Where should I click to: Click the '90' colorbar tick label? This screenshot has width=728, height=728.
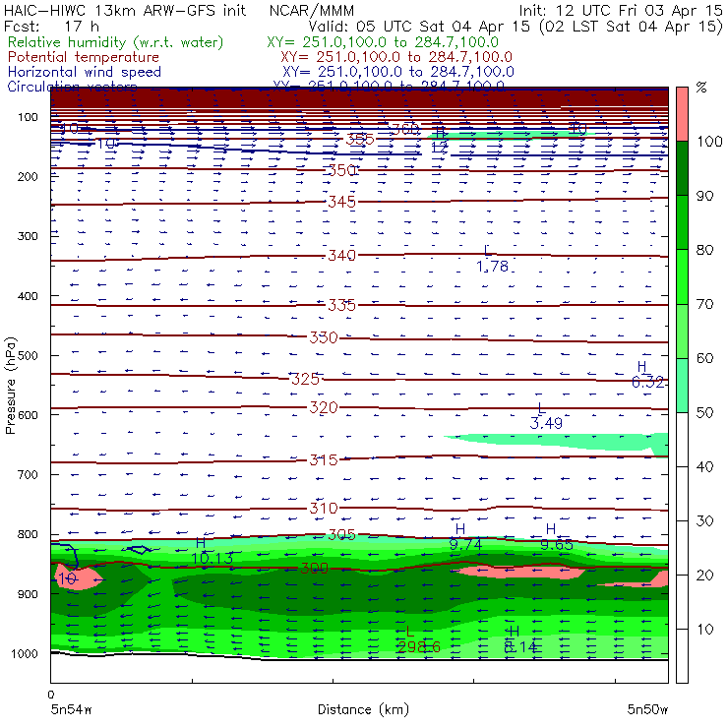click(x=704, y=196)
